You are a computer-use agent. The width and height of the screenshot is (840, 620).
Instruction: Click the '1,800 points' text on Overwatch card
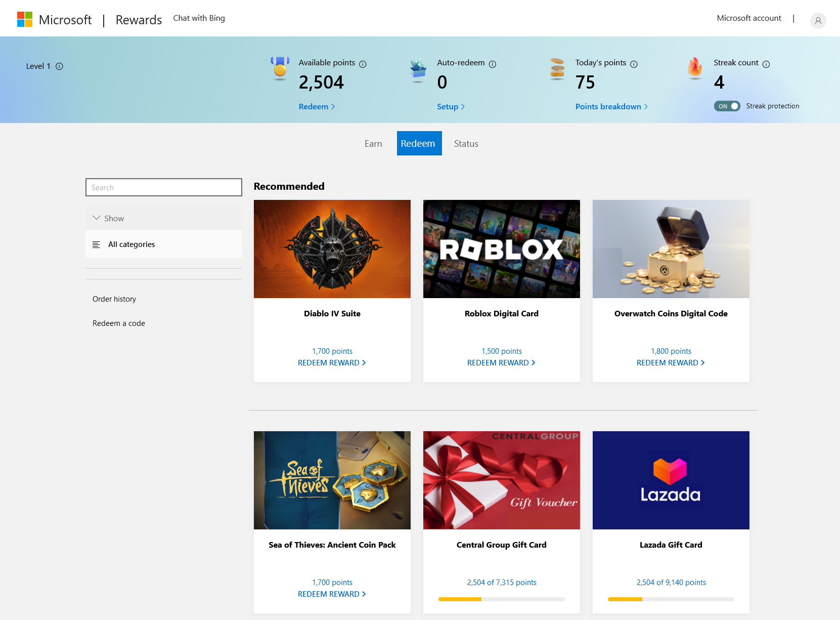click(671, 351)
